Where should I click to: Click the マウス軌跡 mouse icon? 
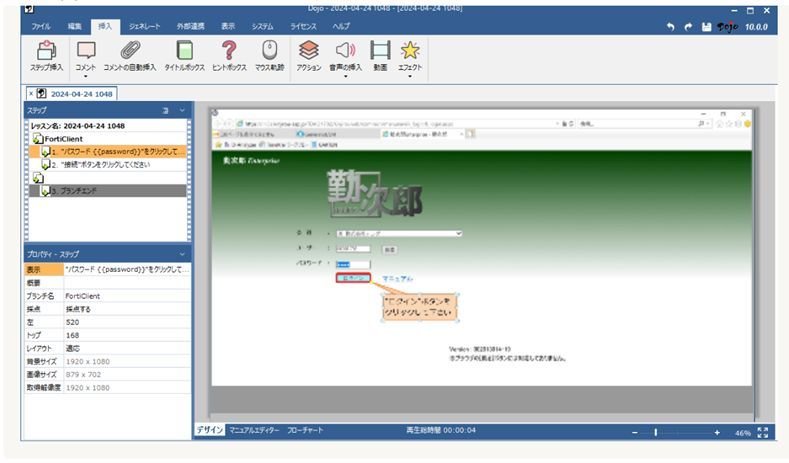pos(270,50)
